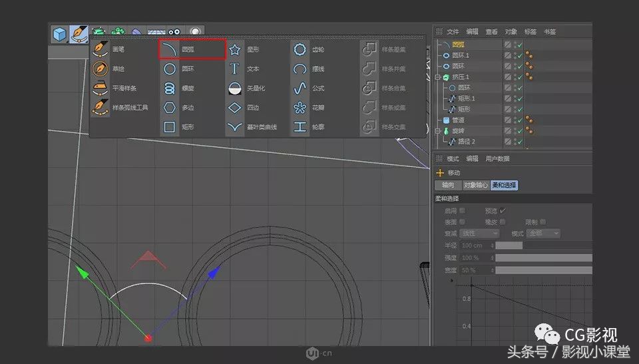Open the 文件 menu in object manager

[x=453, y=32]
